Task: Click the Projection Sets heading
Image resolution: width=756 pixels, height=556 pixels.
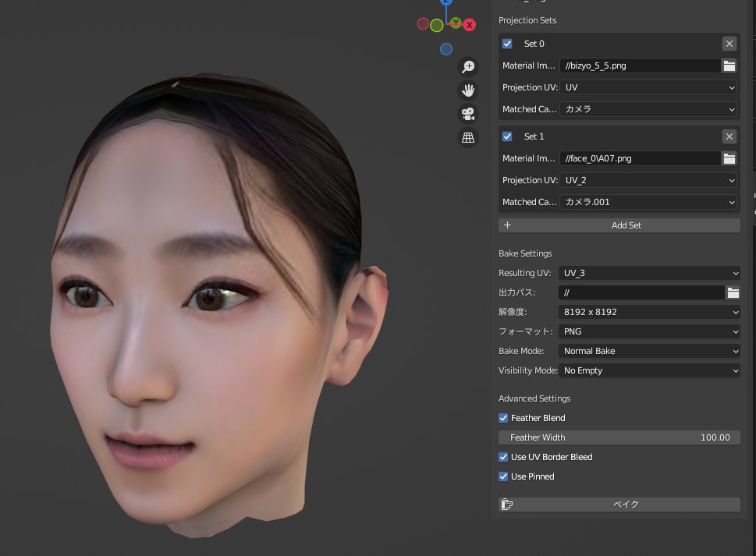Action: pos(527,20)
